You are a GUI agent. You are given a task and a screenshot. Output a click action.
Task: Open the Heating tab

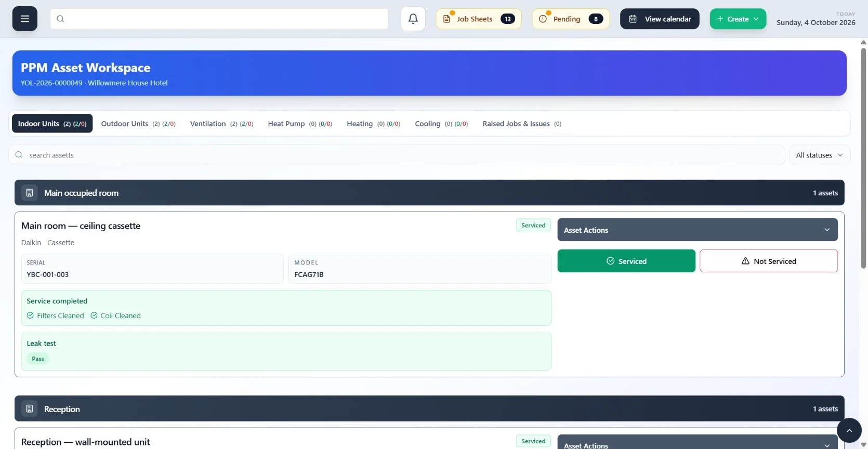374,124
